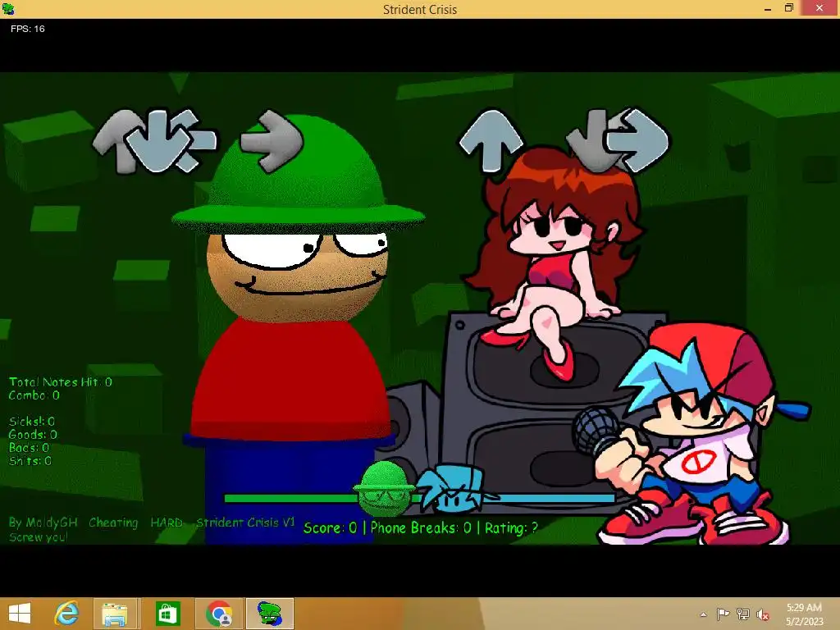This screenshot has height=630, width=840.
Task: Click the 'Rating: ?' text
Action: tap(511, 528)
